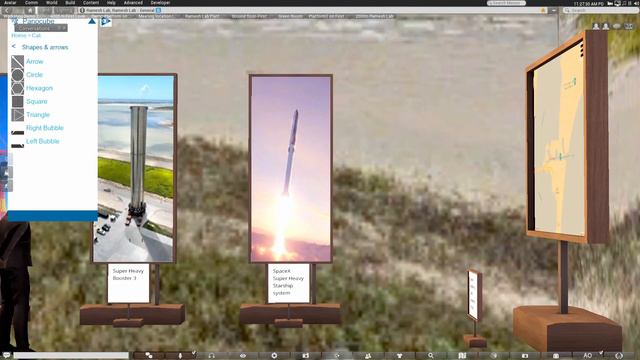640x360 pixels.
Task: Click the eye view icon in toolbar
Action: (243, 356)
